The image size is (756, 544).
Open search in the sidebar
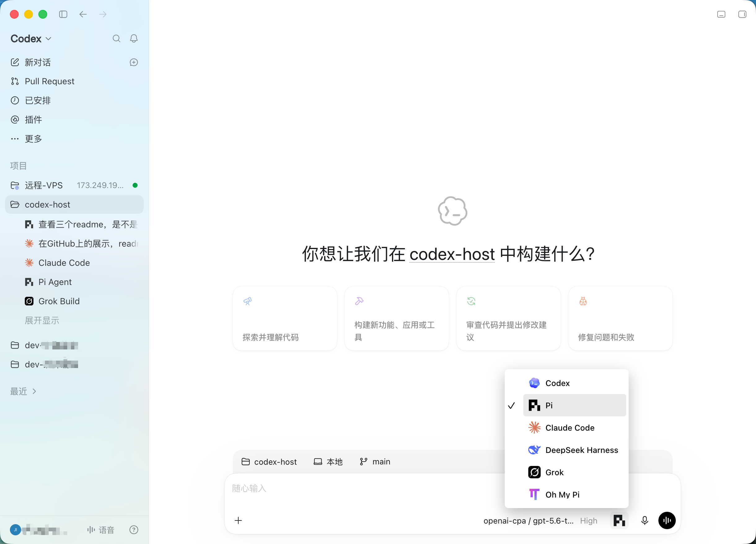pos(116,39)
